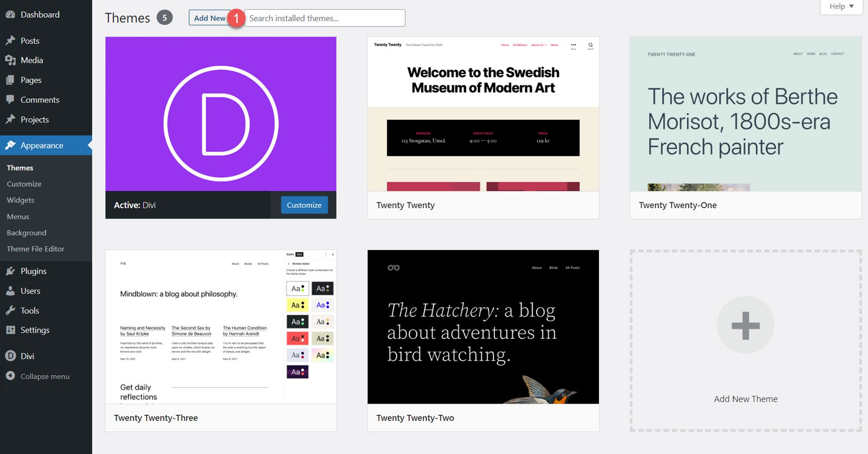Go to Theme File Editor
Screen dimensions: 868x454
[x=35, y=249]
